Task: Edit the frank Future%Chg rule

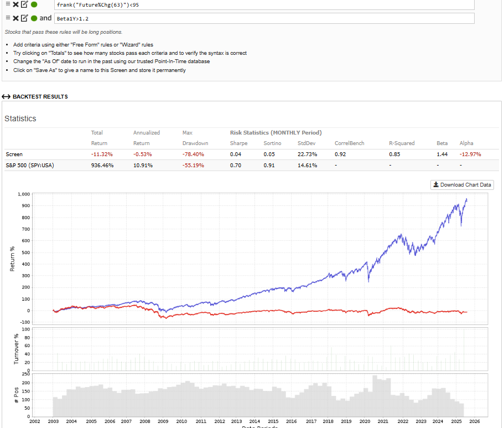Action: coord(24,4)
